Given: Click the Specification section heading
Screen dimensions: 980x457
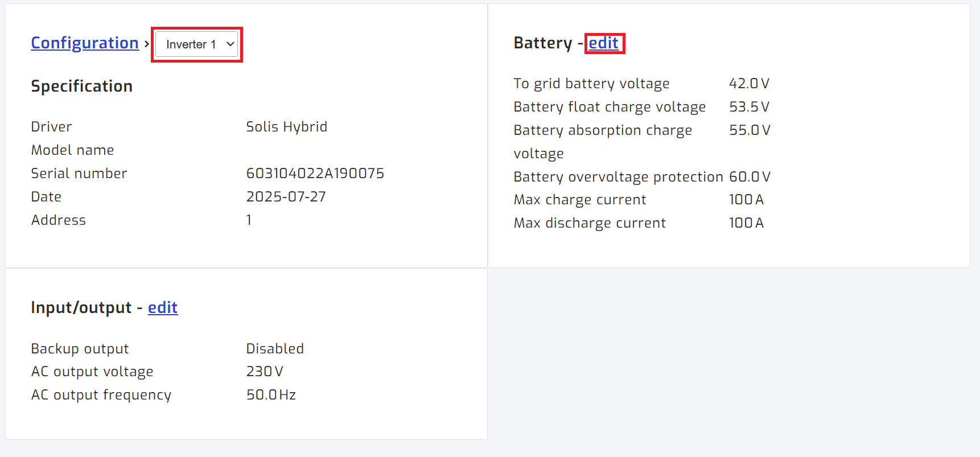Looking at the screenshot, I should 81,86.
